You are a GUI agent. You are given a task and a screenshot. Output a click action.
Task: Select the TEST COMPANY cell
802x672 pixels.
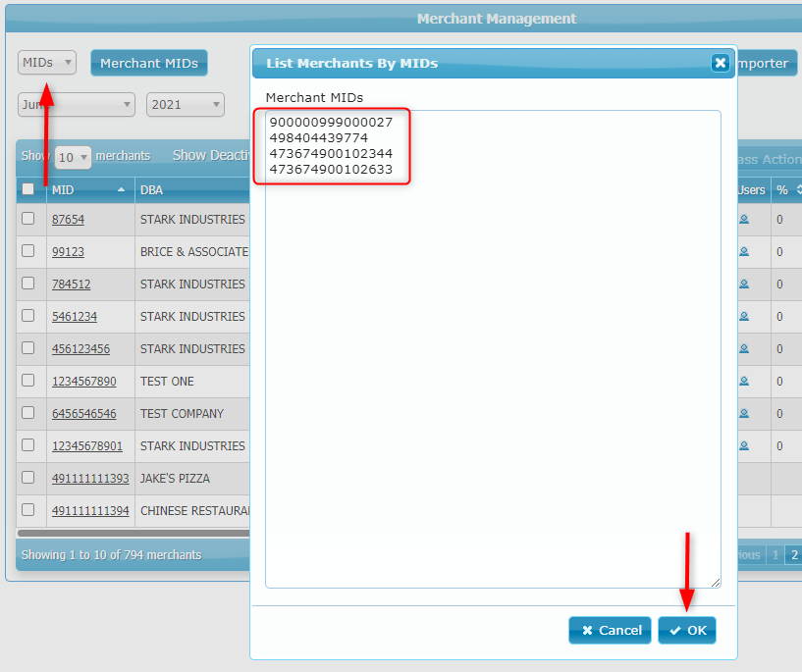pos(192,414)
